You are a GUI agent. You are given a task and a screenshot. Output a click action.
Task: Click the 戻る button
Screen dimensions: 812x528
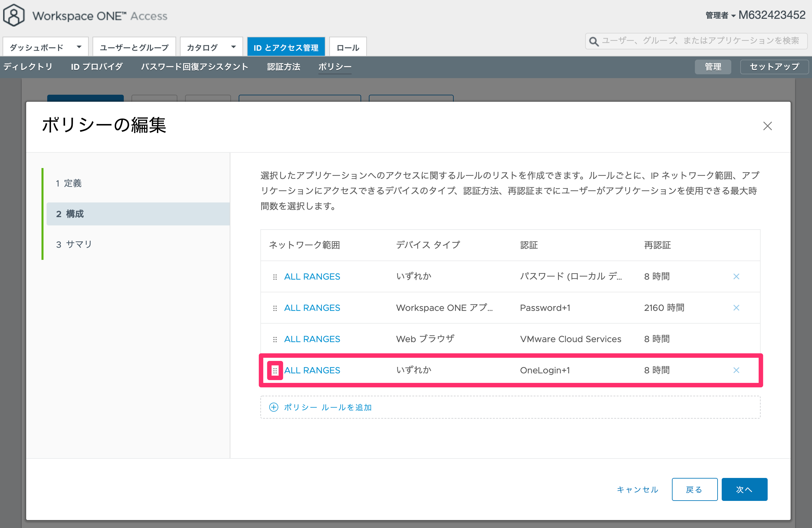click(x=694, y=489)
